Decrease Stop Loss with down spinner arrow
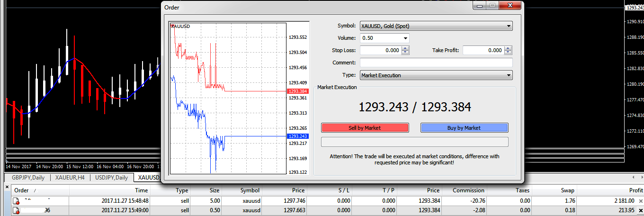This screenshot has width=644, height=216. pyautogui.click(x=405, y=53)
